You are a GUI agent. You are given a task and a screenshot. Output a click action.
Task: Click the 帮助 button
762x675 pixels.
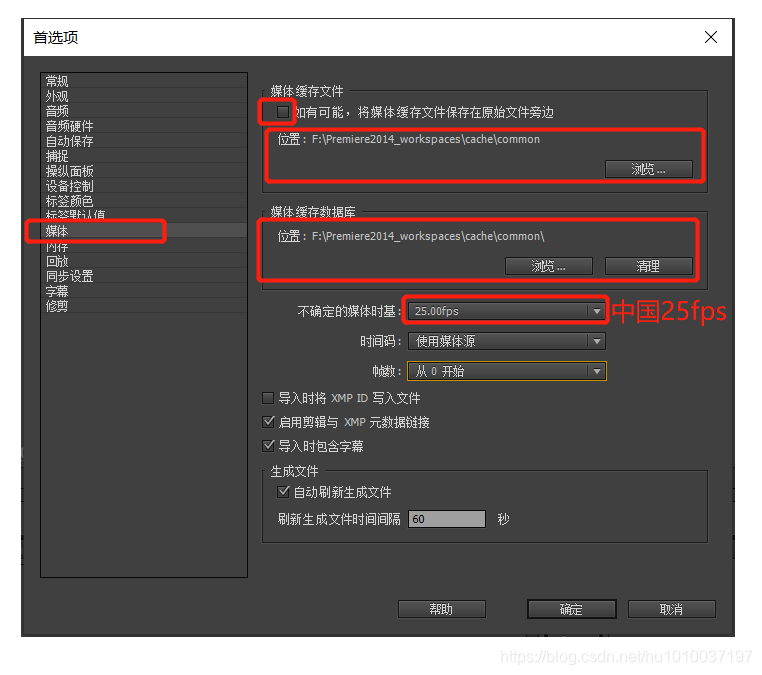pos(442,609)
